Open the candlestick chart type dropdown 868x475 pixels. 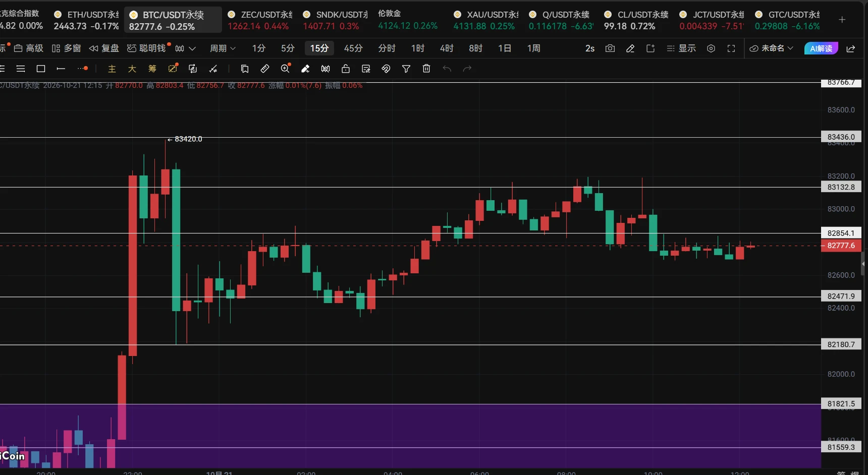tap(185, 48)
